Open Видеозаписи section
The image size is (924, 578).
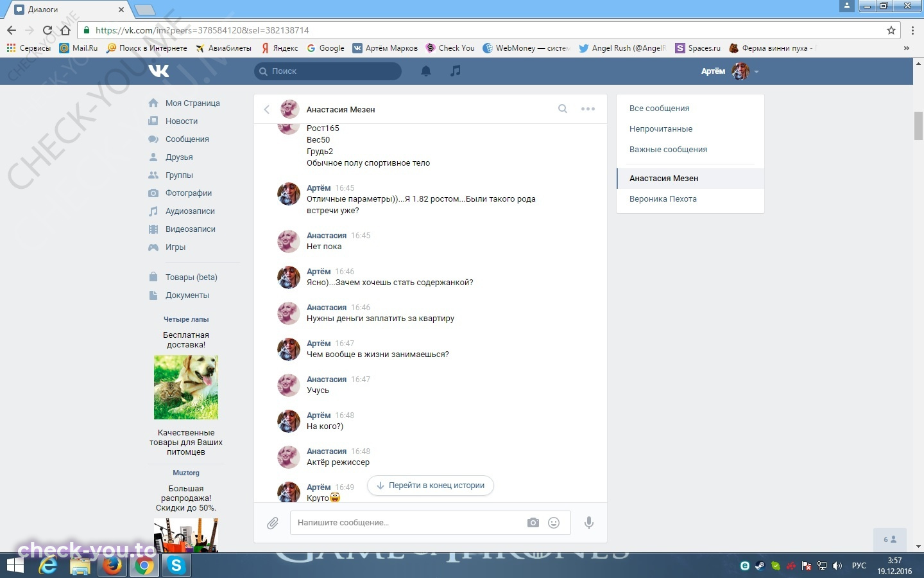pyautogui.click(x=182, y=229)
